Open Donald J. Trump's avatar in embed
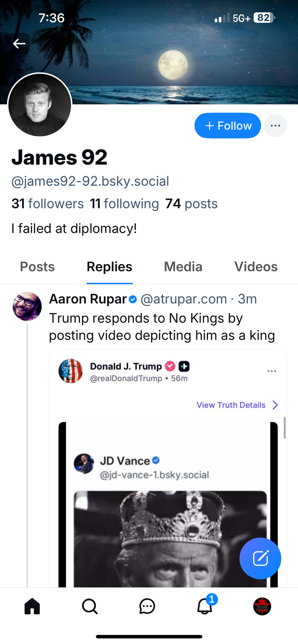 [x=71, y=371]
